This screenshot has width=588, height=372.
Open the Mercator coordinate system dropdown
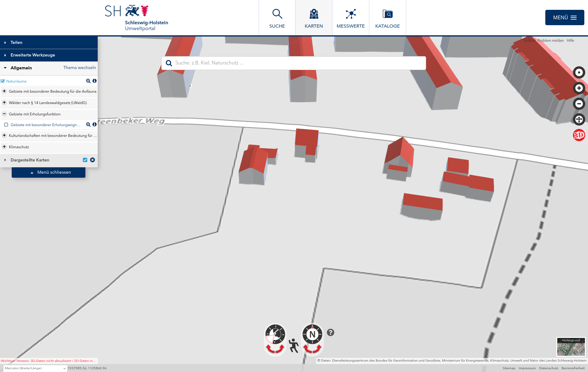coord(35,368)
